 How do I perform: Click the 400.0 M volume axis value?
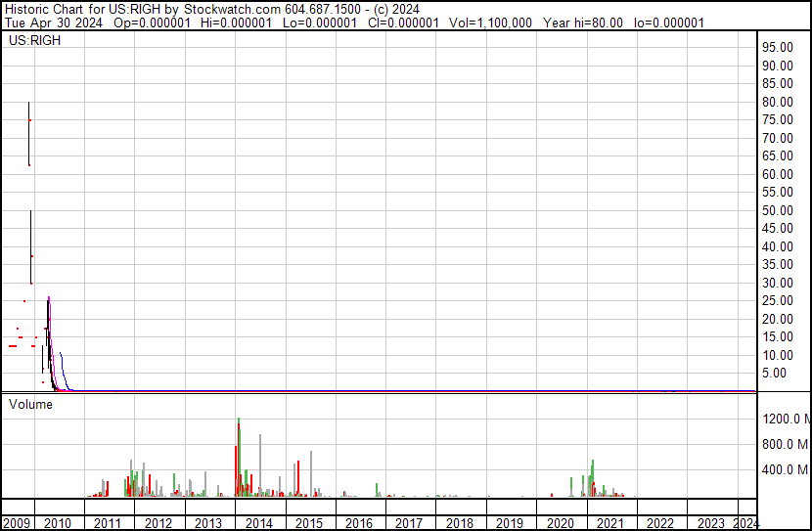785,470
